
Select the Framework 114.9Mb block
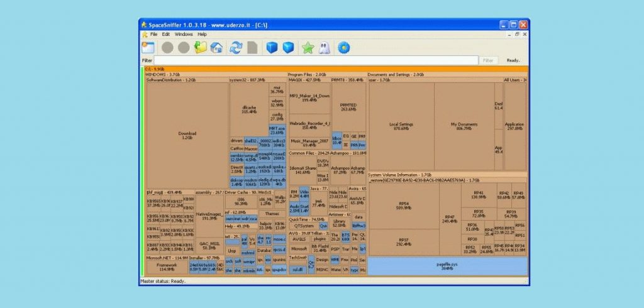(x=167, y=267)
